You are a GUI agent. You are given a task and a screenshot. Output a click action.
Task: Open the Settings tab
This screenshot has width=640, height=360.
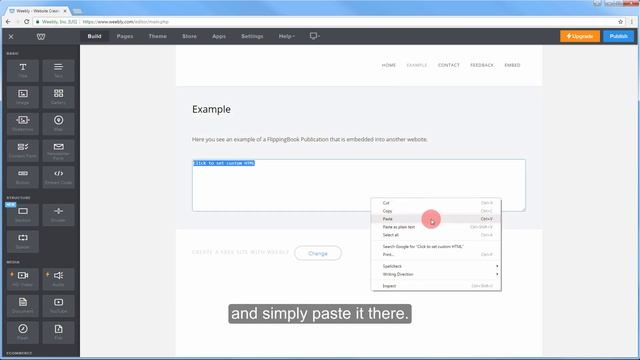(x=252, y=36)
